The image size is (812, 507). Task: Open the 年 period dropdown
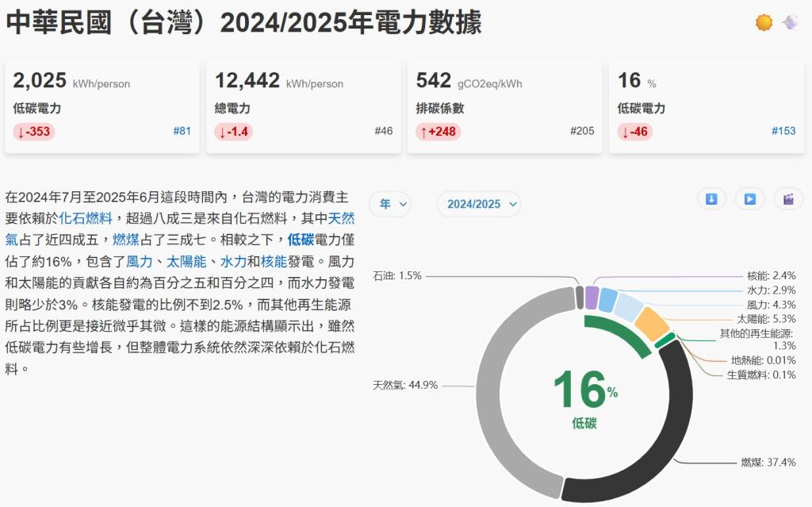[x=389, y=204]
